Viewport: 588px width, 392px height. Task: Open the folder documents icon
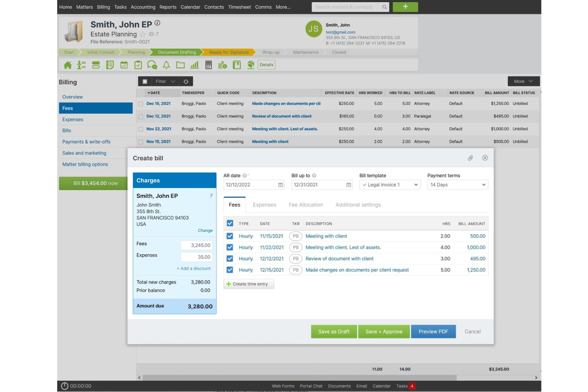point(180,65)
